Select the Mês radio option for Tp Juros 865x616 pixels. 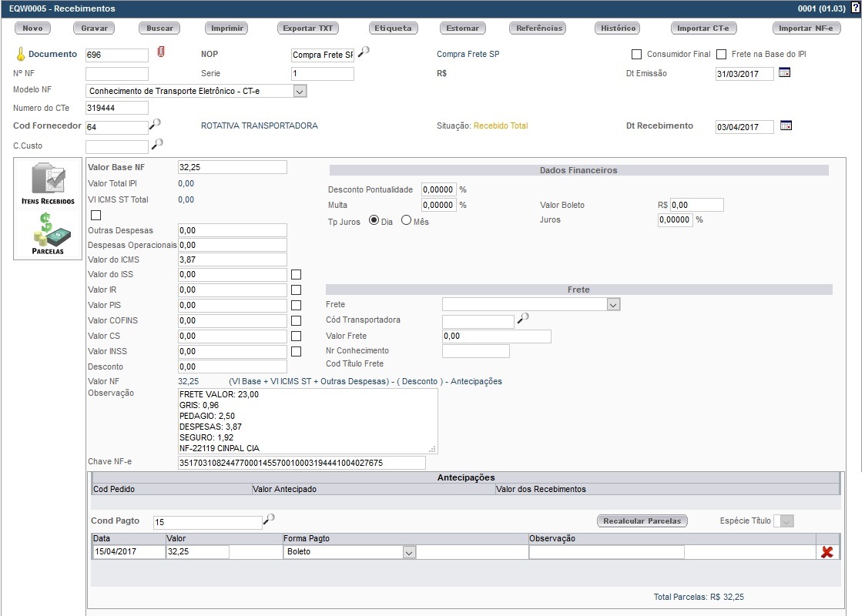click(x=407, y=220)
